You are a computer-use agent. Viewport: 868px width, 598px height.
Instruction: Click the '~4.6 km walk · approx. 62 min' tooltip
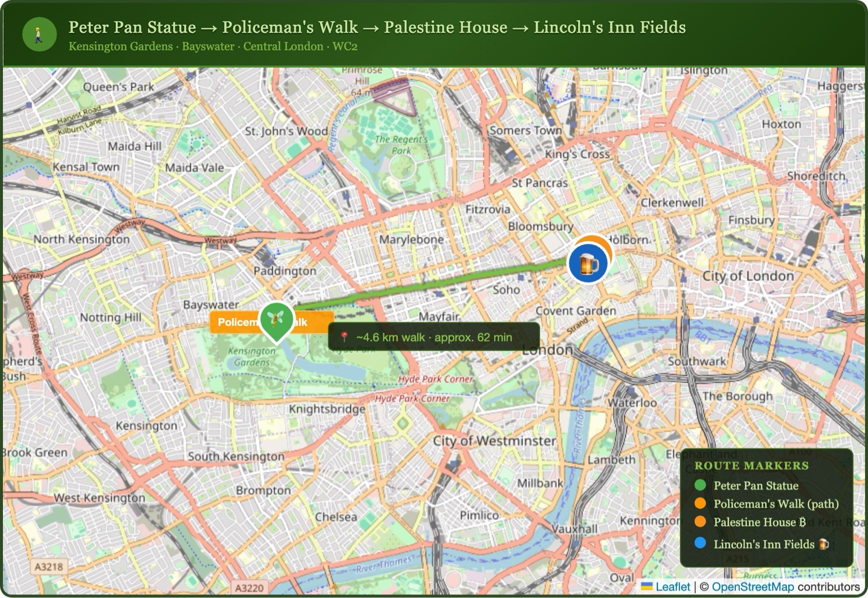coord(434,337)
